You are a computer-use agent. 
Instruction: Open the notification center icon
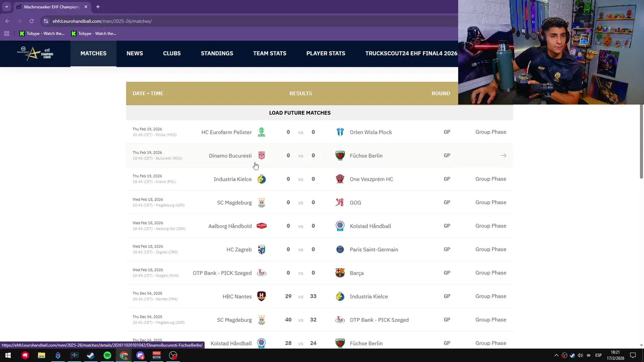tap(633, 355)
